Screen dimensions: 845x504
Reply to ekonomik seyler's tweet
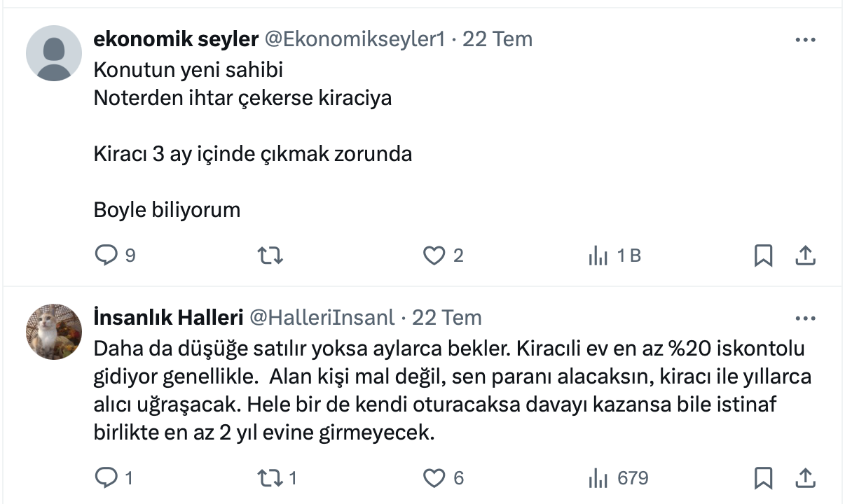tap(106, 256)
